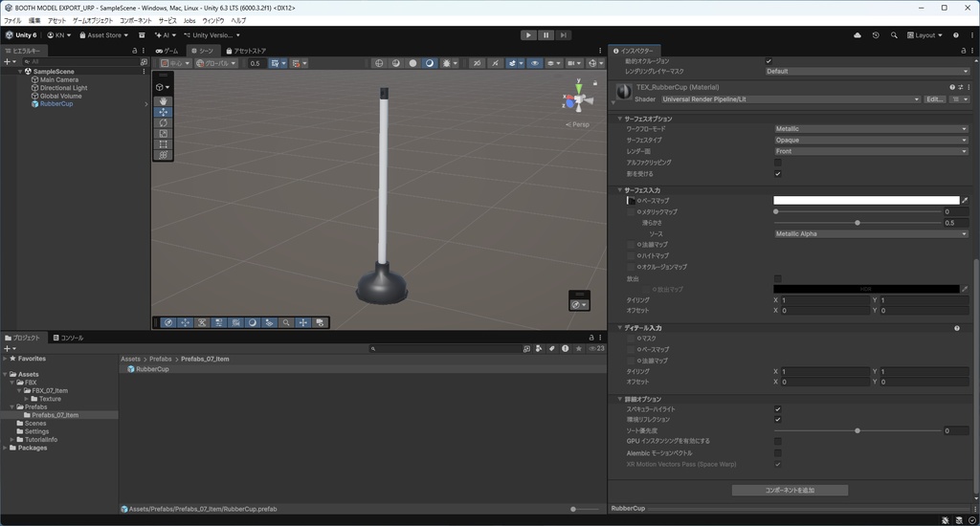Toggle Specular Highlights checkbox
The width and height of the screenshot is (980, 526).
[x=777, y=409]
